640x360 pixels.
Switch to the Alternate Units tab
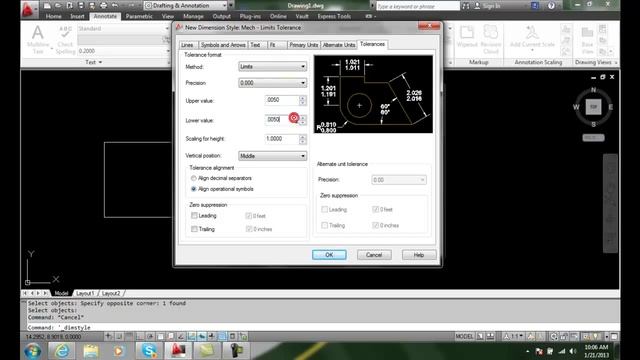tap(339, 45)
